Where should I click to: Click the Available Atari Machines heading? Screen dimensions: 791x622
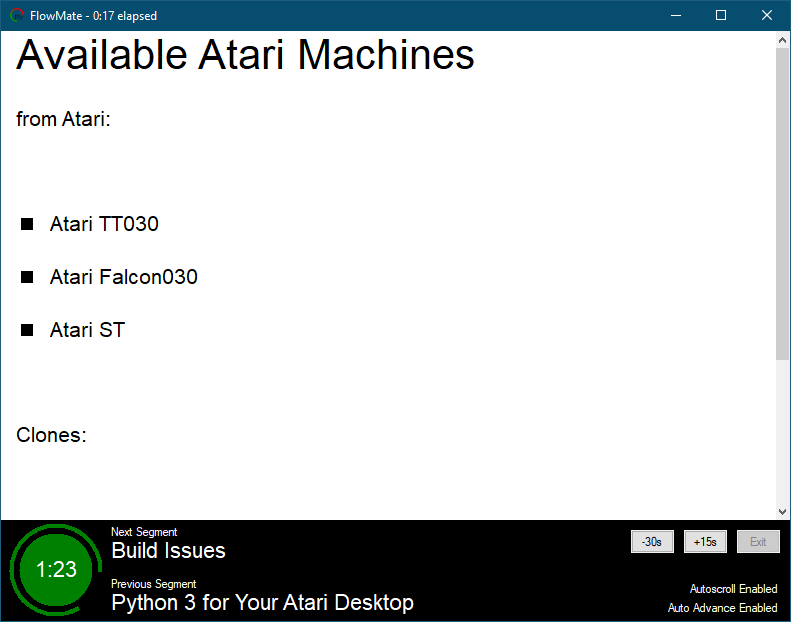pyautogui.click(x=245, y=55)
